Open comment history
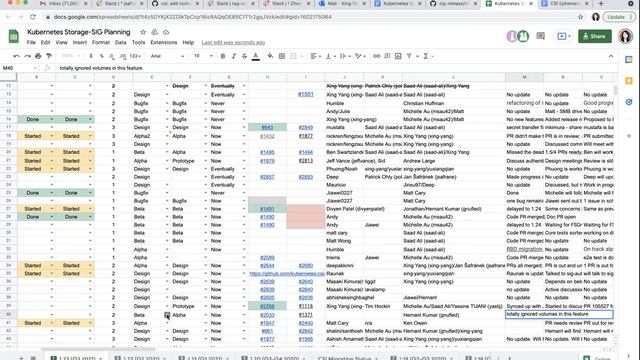Image resolution: width=640 pixels, height=360 pixels. (x=540, y=36)
